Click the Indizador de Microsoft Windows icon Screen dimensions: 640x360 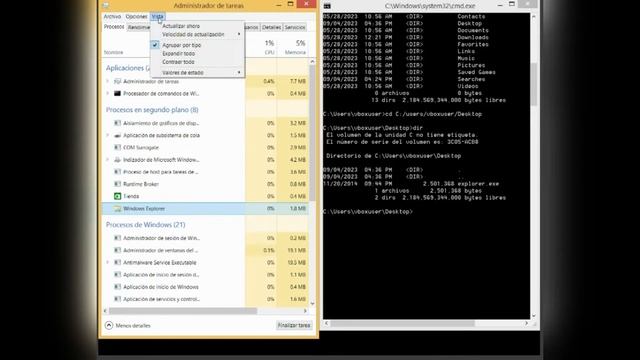118,160
